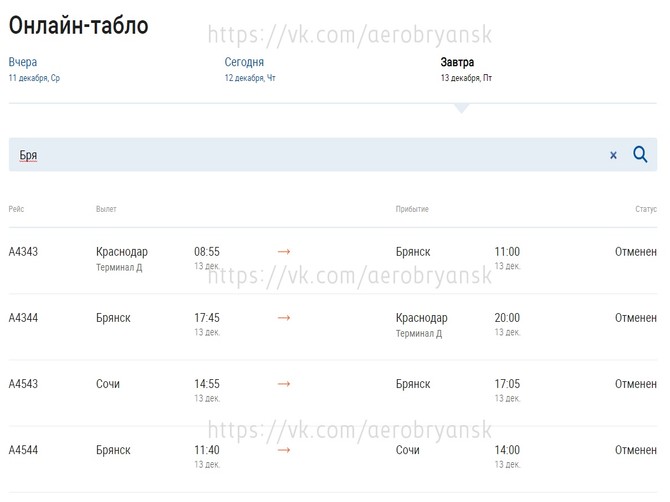This screenshot has height=502, width=670.
Task: Open flight number A4344
Action: pyautogui.click(x=23, y=318)
